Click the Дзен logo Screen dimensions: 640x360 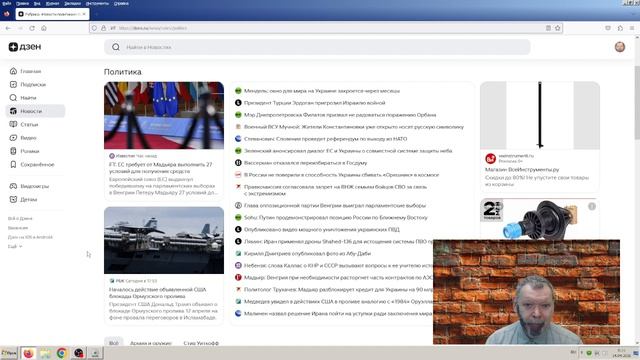click(x=25, y=47)
